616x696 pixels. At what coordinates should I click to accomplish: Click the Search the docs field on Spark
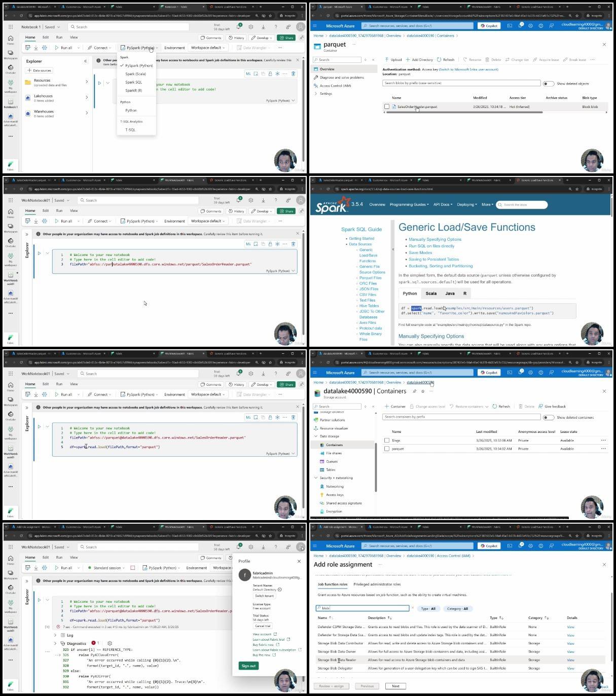pos(523,205)
